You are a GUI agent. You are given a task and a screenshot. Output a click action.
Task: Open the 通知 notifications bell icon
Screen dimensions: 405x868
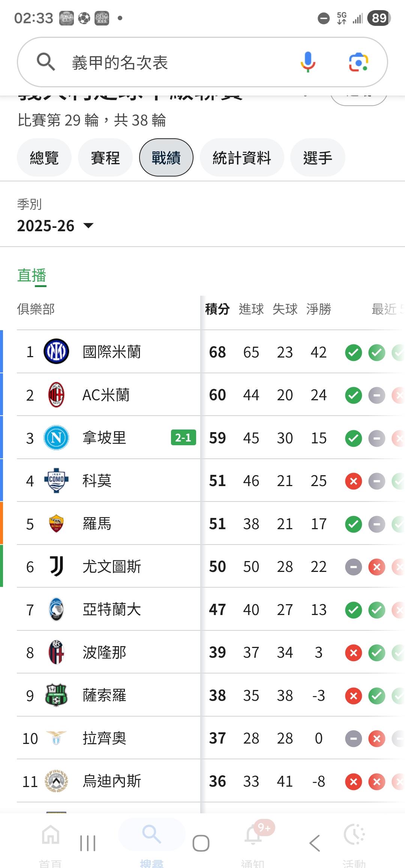pos(253,836)
